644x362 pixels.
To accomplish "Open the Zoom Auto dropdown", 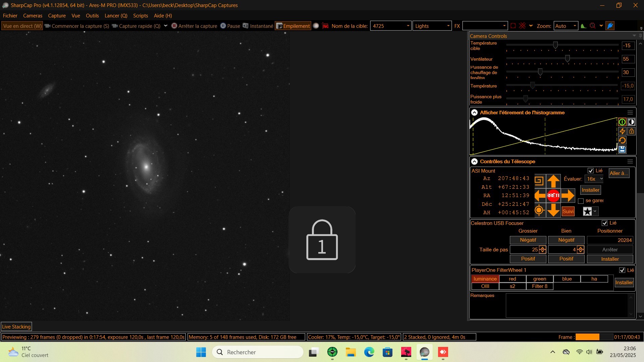I will [575, 26].
